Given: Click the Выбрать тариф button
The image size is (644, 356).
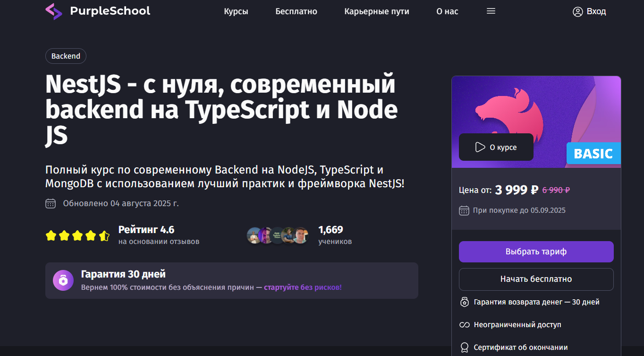Looking at the screenshot, I should [x=536, y=252].
